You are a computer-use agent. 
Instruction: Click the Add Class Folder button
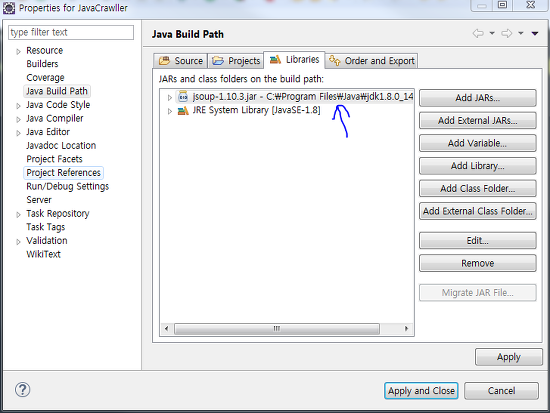pyautogui.click(x=477, y=188)
